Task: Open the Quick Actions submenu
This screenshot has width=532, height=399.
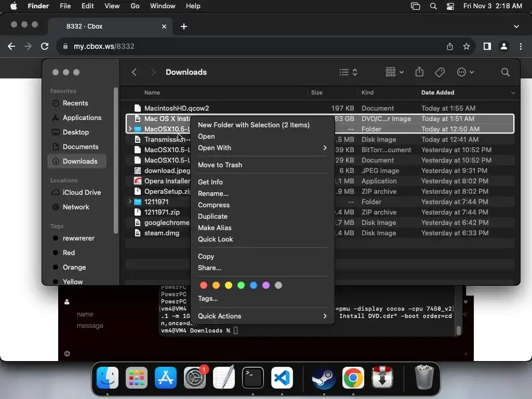Action: point(262,316)
